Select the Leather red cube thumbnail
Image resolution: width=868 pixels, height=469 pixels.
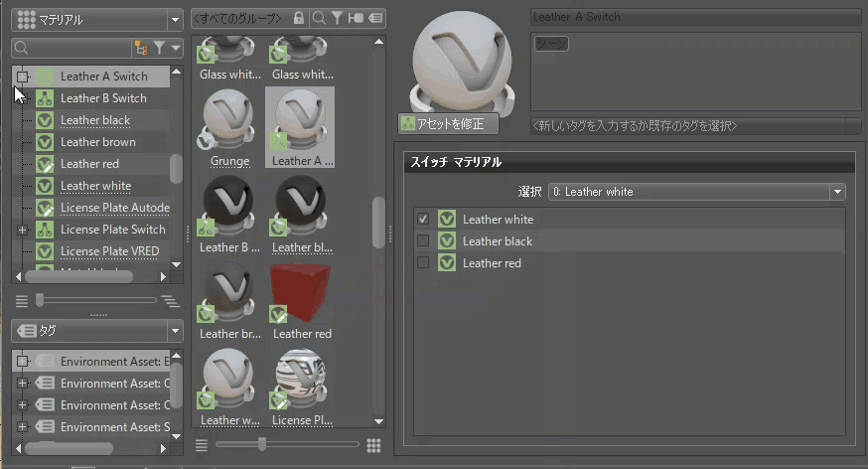pos(301,301)
